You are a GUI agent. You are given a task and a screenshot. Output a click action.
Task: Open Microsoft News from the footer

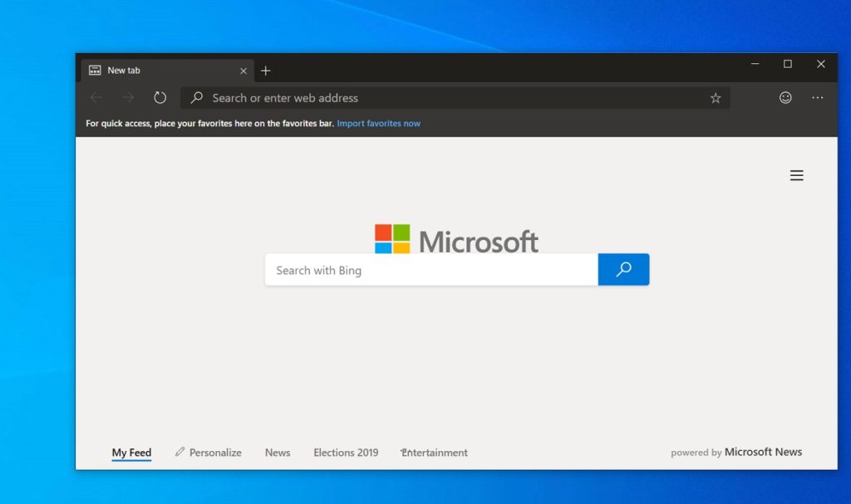point(763,452)
